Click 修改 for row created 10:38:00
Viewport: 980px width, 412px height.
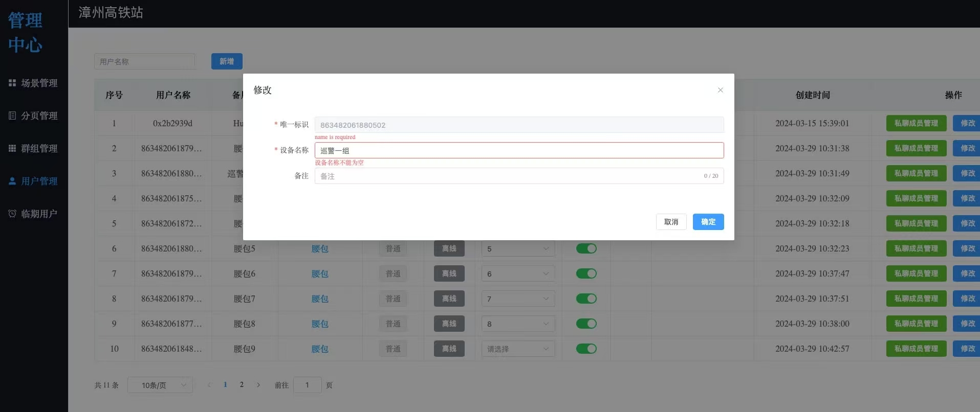pyautogui.click(x=967, y=324)
